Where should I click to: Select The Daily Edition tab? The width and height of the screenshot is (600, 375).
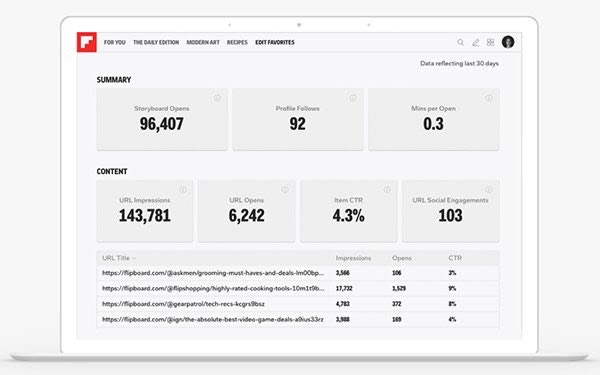click(156, 42)
